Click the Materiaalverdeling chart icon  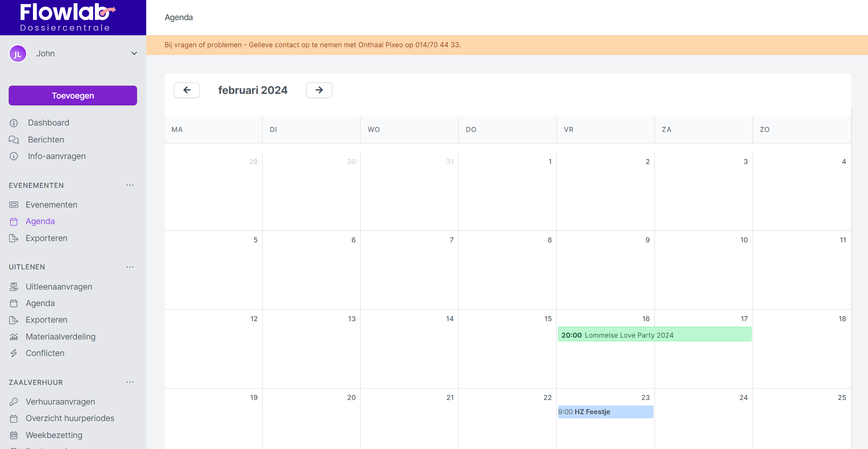point(14,337)
